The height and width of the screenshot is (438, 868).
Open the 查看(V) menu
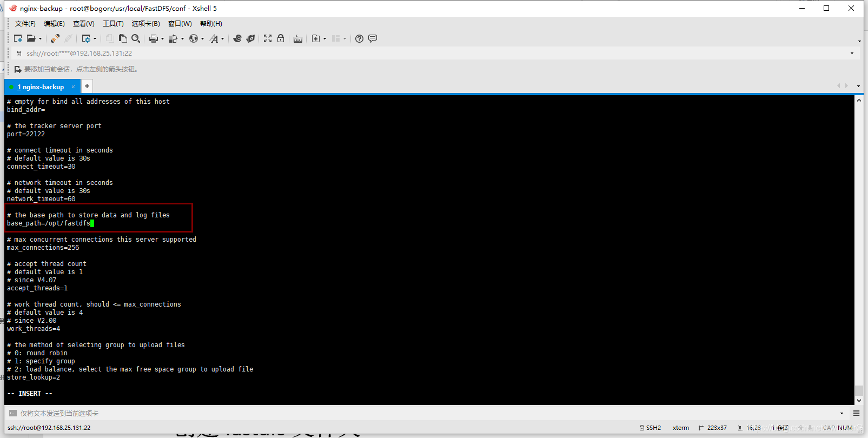point(83,24)
